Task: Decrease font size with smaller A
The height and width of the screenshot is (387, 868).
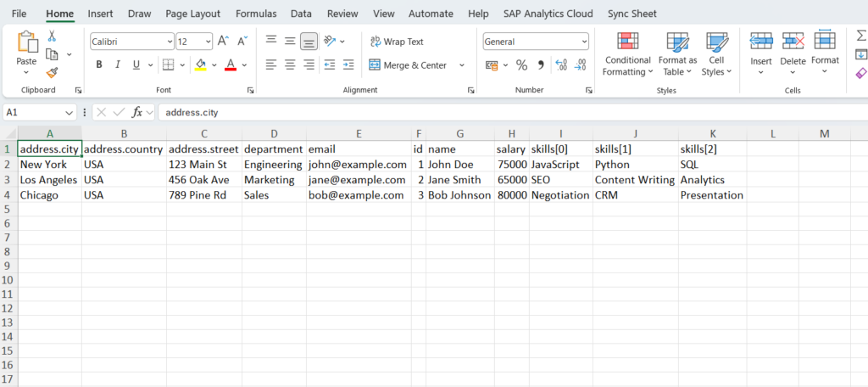Action: (242, 41)
